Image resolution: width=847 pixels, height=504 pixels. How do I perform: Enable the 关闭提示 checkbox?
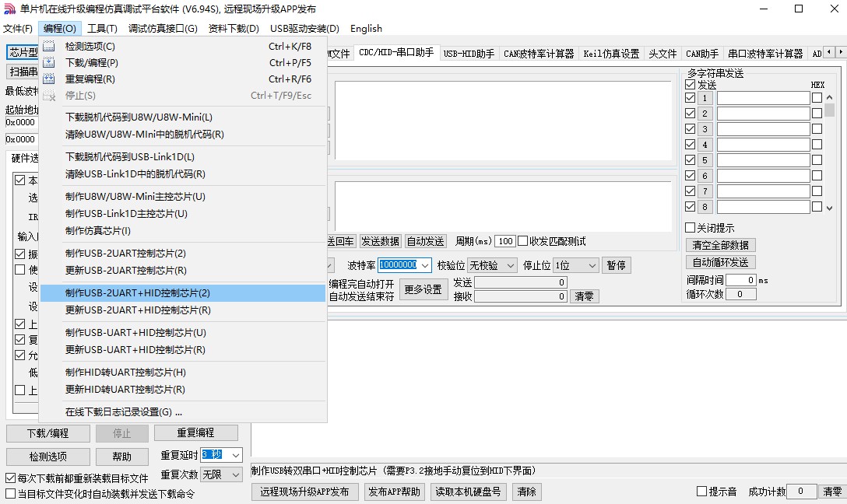(690, 228)
